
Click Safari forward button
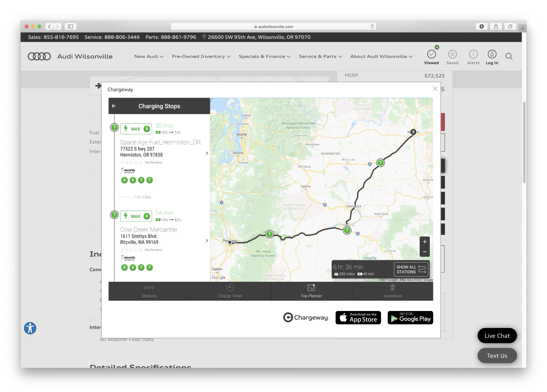click(x=57, y=26)
